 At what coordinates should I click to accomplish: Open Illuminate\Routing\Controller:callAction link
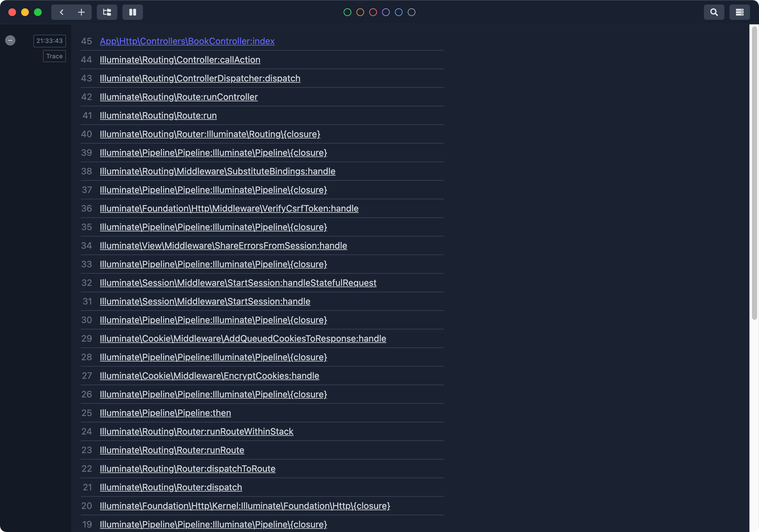tap(179, 60)
